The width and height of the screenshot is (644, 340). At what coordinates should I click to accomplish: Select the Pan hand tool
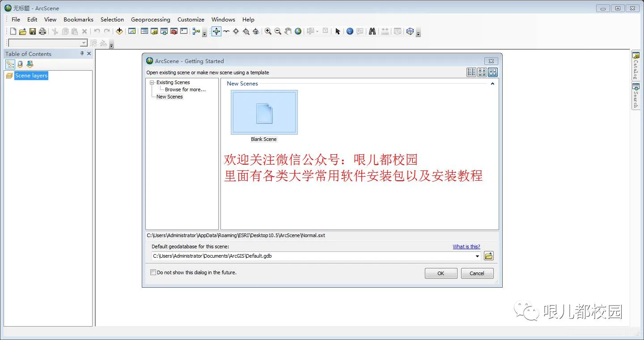tap(288, 31)
